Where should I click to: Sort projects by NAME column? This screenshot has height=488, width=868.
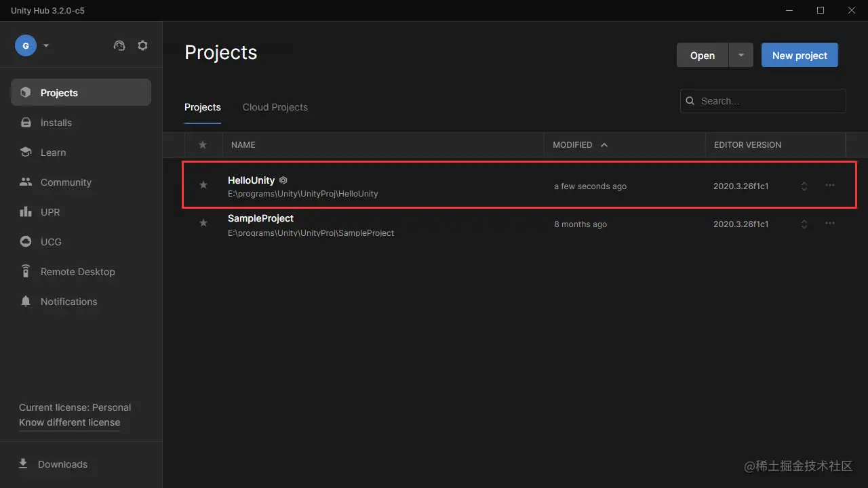pyautogui.click(x=243, y=145)
